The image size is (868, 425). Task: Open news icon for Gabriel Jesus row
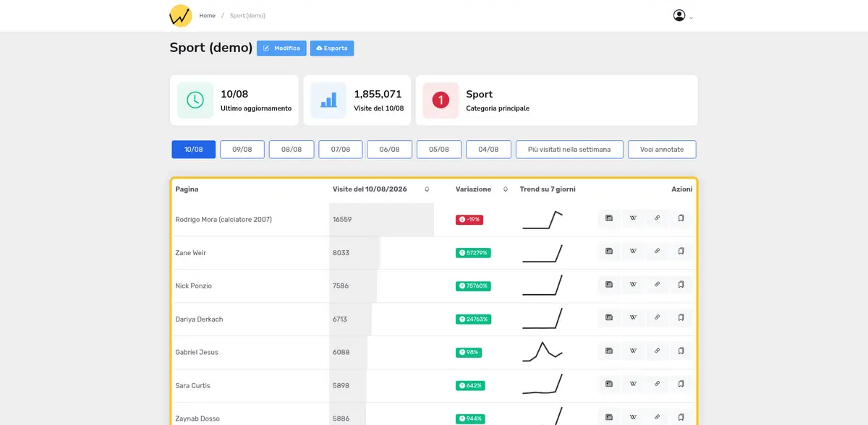coord(609,351)
